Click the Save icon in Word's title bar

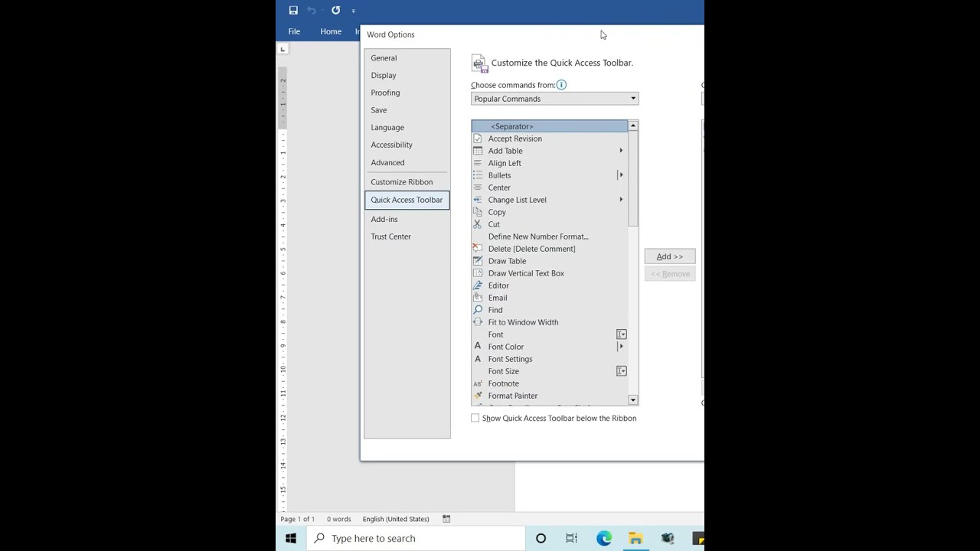293,10
